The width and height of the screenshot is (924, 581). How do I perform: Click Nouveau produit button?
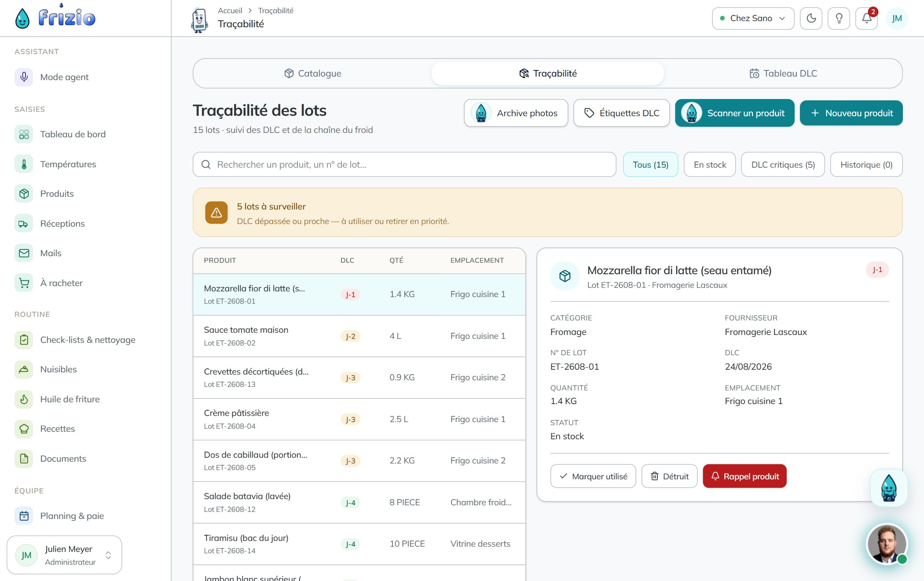851,113
